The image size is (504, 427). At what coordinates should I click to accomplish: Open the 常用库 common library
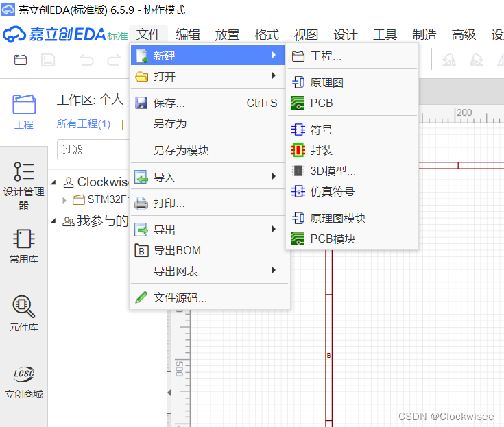tap(23, 247)
